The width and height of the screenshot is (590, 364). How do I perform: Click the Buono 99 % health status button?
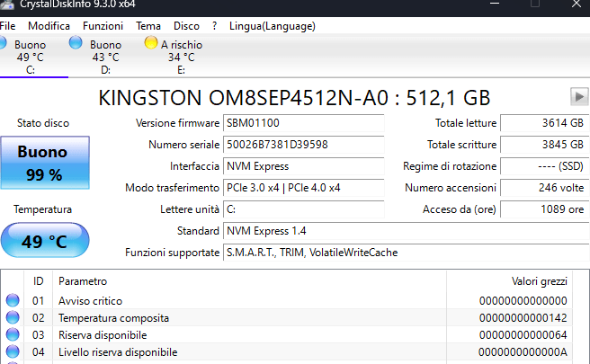[44, 163]
